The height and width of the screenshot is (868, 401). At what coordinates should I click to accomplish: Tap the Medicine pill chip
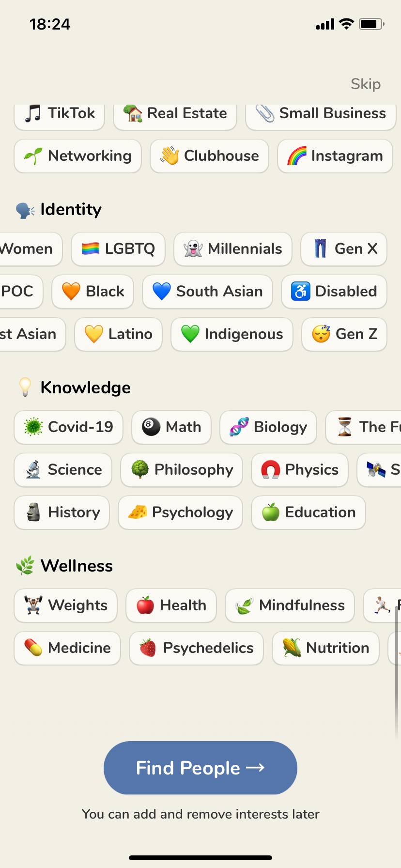point(67,648)
